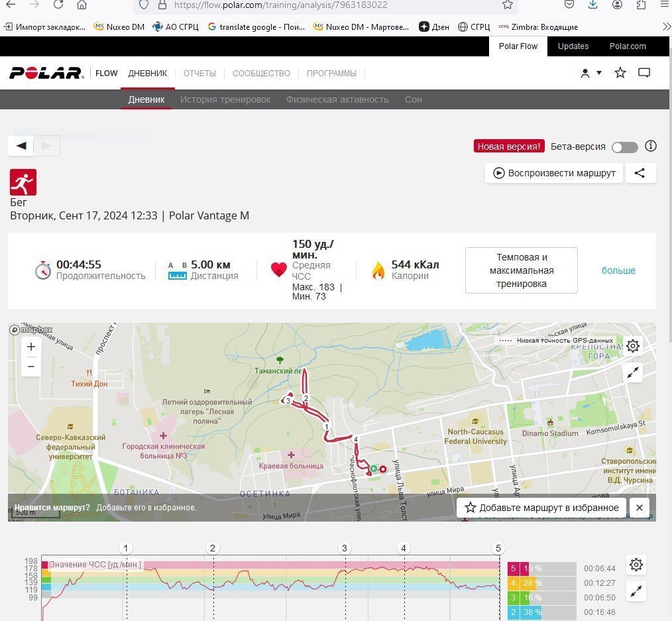Select the Дневник sub-tab

point(146,99)
